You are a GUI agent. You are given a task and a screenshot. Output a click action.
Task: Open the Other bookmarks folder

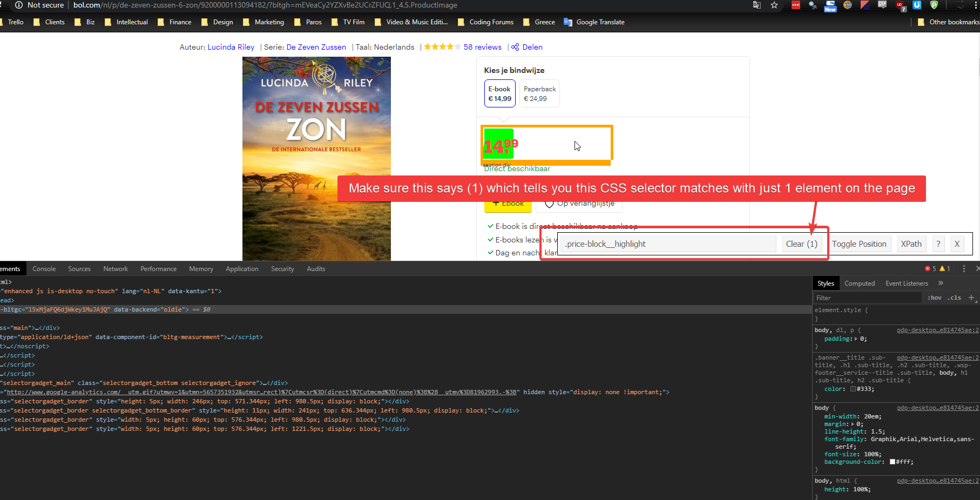click(949, 22)
